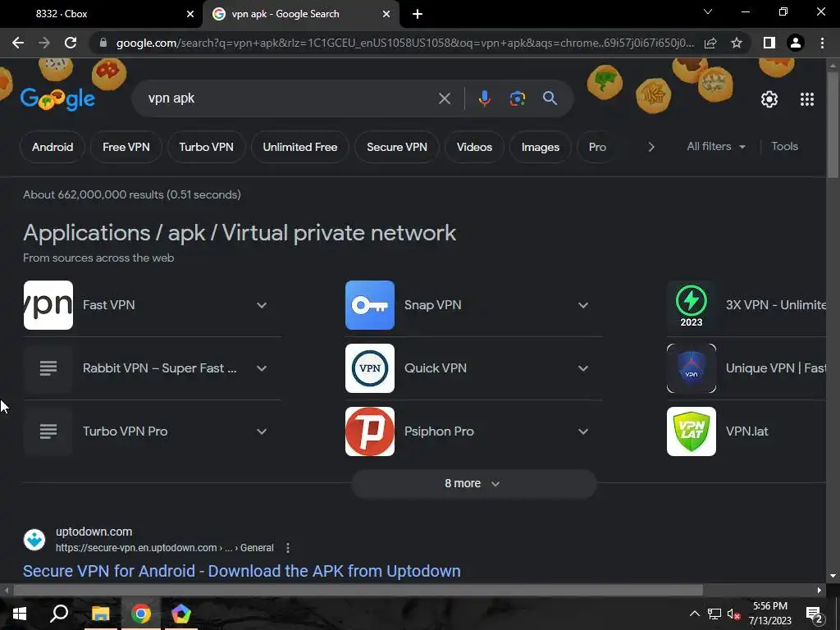Apply the Unlimited Free filter chip

click(300, 147)
